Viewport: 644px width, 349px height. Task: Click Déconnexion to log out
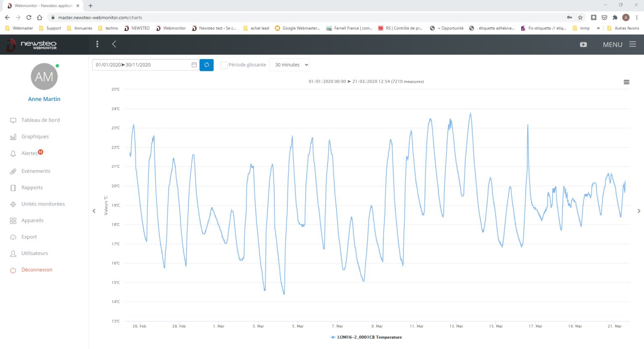click(x=37, y=270)
